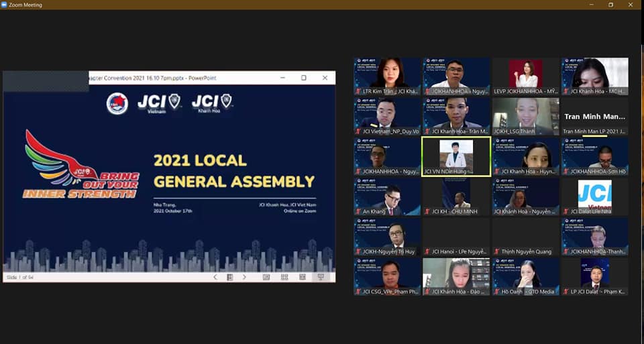Click the Slide Show view icon

pyautogui.click(x=321, y=277)
